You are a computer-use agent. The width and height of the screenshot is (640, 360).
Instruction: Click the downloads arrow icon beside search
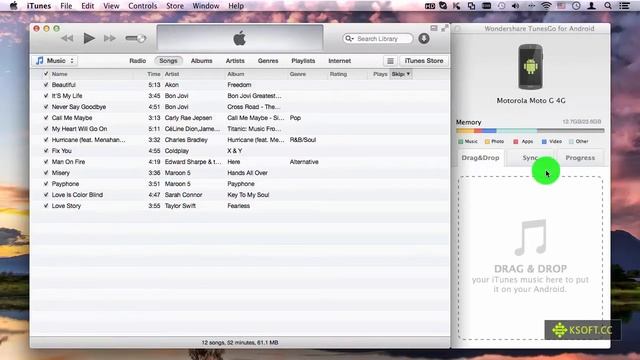[x=424, y=38]
